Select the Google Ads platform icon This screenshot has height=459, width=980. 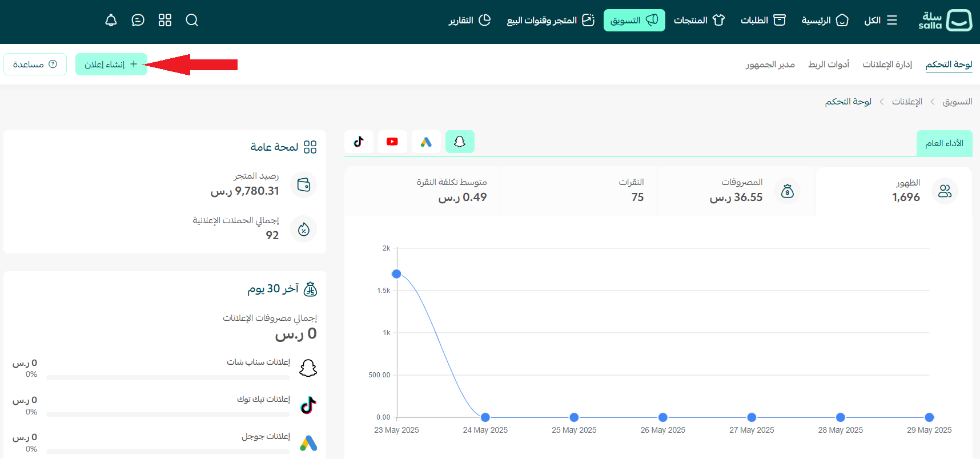(426, 142)
